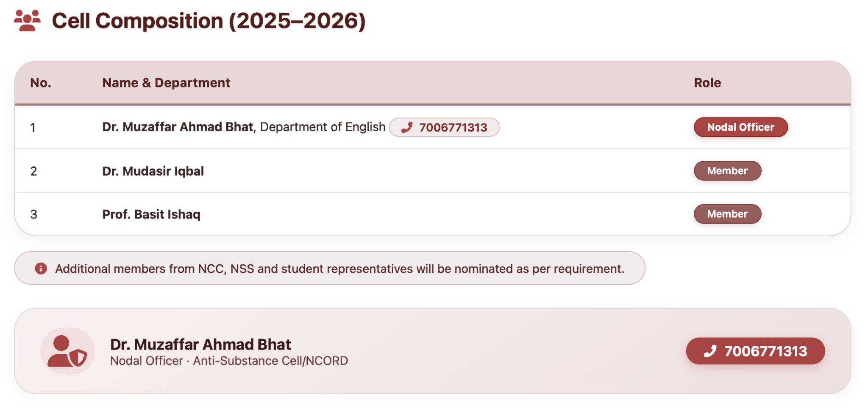Viewport: 868px width, 412px height.
Task: Select the Name & Department column header
Action: click(x=166, y=83)
